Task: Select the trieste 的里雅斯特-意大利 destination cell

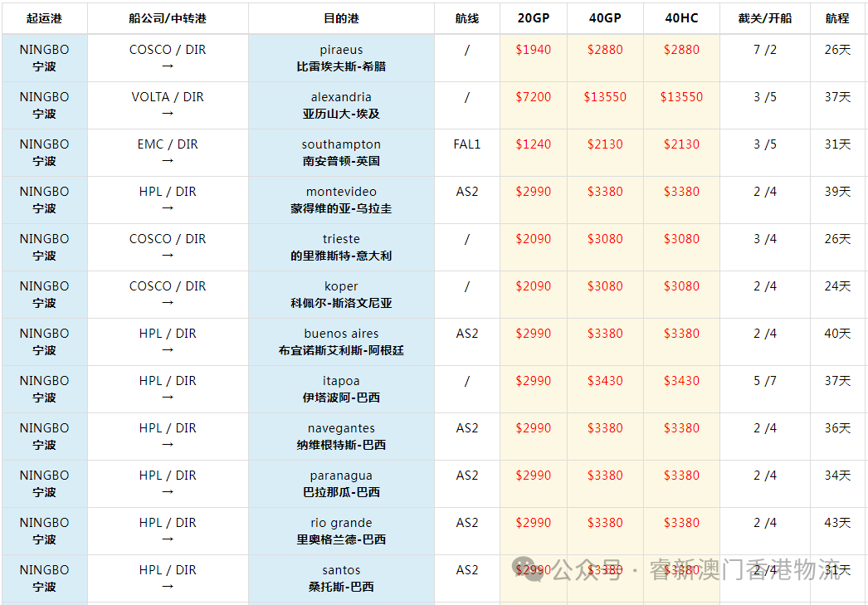Action: pyautogui.click(x=341, y=247)
